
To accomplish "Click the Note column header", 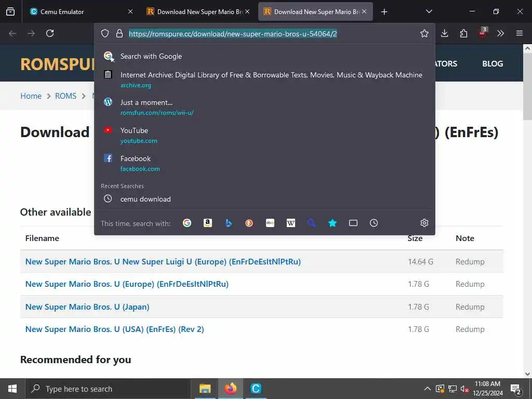I will (465, 238).
